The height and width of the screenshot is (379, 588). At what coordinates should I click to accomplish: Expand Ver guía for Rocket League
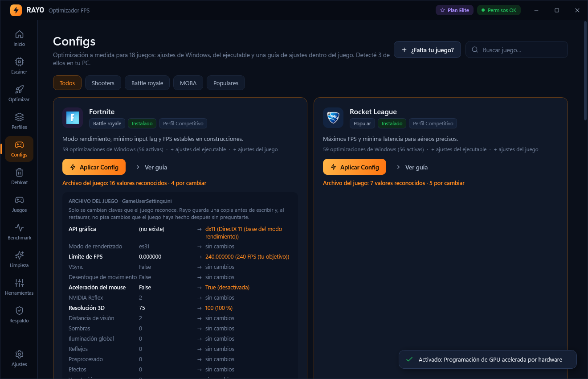click(412, 167)
